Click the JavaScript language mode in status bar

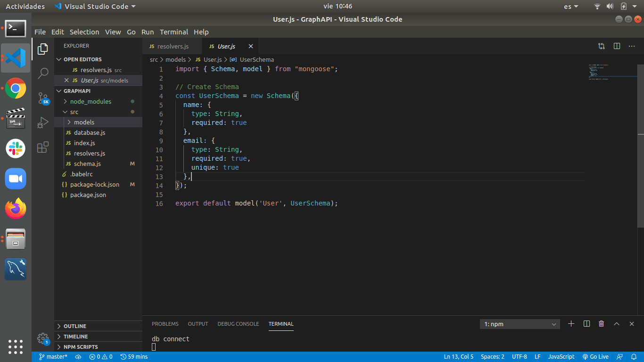(561, 357)
